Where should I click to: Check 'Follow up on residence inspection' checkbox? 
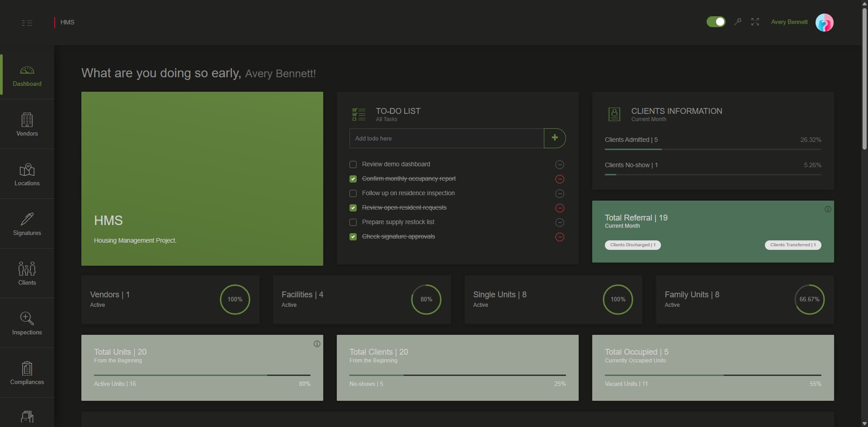click(x=353, y=193)
